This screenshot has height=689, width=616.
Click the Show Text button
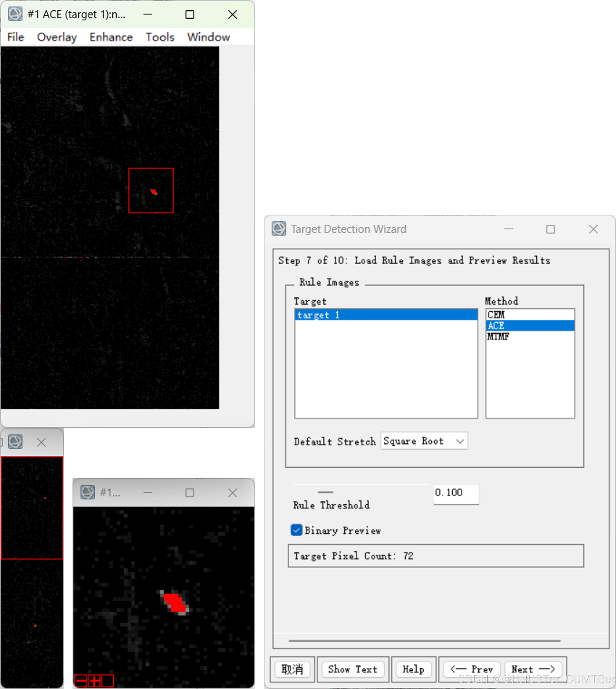(x=352, y=669)
